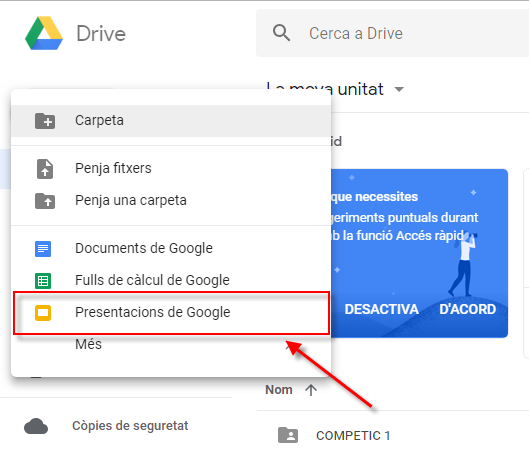
Task: Click the Nom column header
Action: (x=279, y=390)
